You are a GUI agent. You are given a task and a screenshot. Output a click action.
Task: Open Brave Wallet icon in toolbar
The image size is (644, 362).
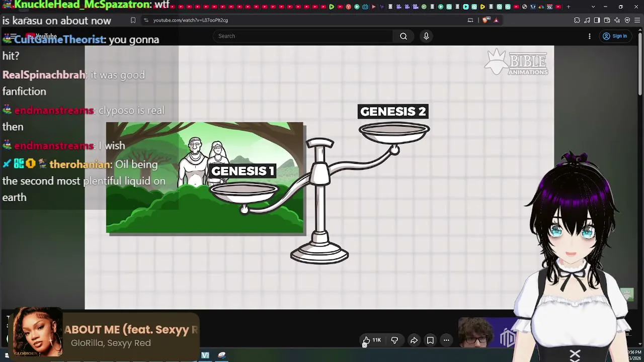(x=607, y=20)
